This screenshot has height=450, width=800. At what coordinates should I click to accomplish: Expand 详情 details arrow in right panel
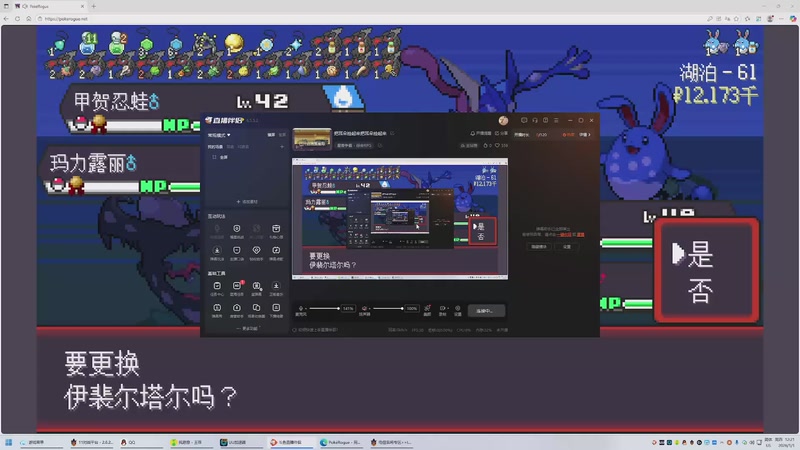click(x=585, y=135)
